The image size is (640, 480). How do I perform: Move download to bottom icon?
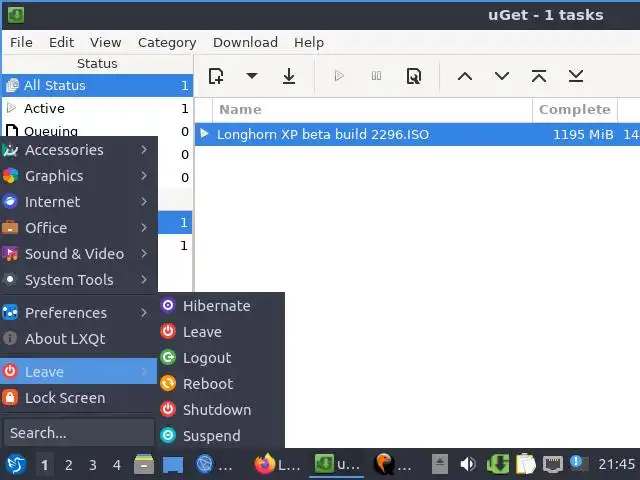[x=576, y=76]
